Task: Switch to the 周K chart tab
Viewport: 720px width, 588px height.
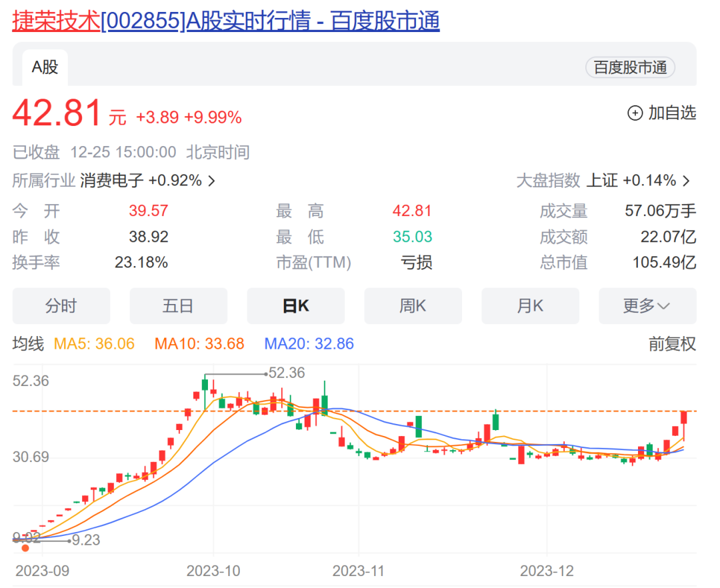Action: point(413,306)
